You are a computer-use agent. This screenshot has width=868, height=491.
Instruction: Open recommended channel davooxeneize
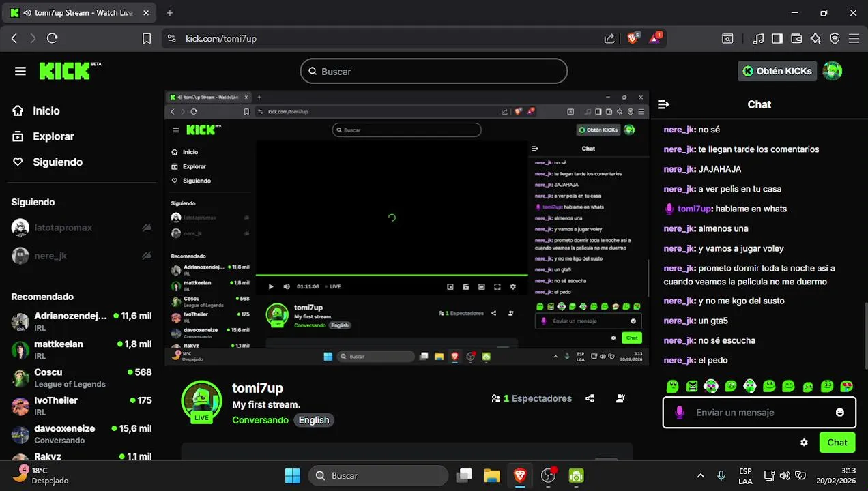pyautogui.click(x=81, y=434)
